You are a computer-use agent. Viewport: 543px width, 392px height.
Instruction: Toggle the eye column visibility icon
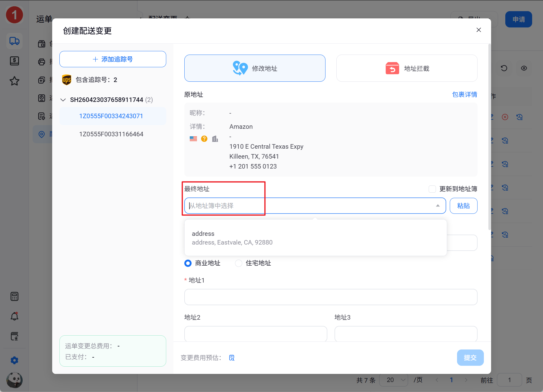(x=524, y=68)
